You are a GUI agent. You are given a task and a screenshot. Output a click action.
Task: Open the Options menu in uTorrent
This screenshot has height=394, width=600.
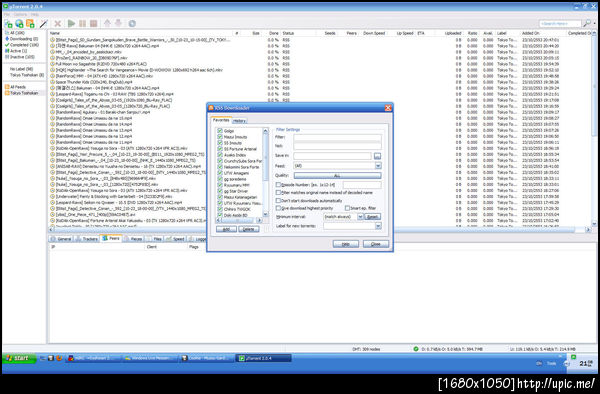(20, 15)
